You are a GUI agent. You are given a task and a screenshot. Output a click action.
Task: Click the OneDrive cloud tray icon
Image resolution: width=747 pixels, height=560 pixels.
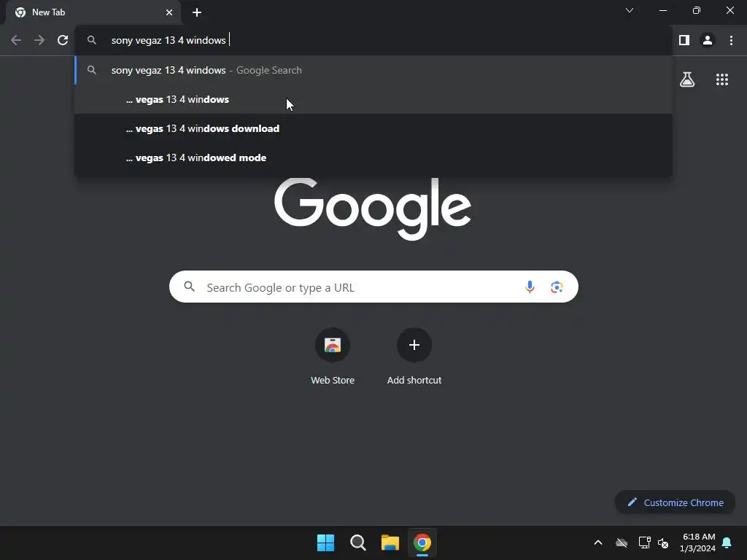pos(622,542)
